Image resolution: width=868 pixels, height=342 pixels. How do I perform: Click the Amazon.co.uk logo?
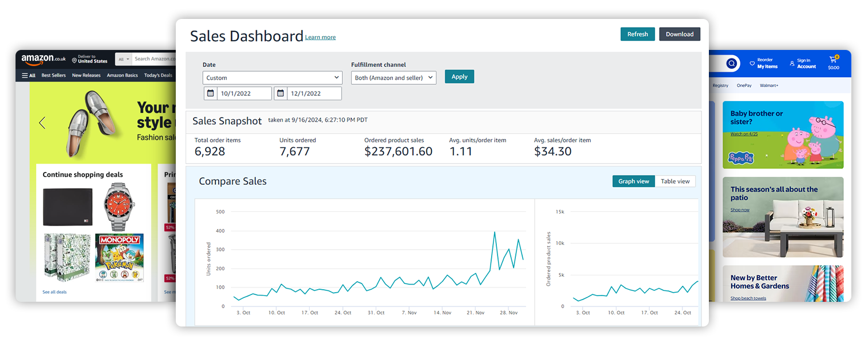[x=44, y=59]
